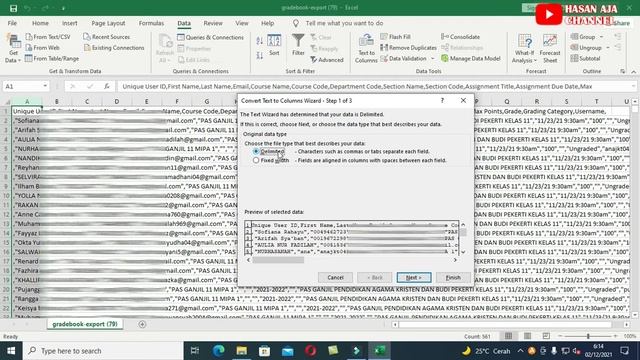Screen dimensions: 640x360
Task: Expand the Name Box dropdown
Action: point(45,87)
